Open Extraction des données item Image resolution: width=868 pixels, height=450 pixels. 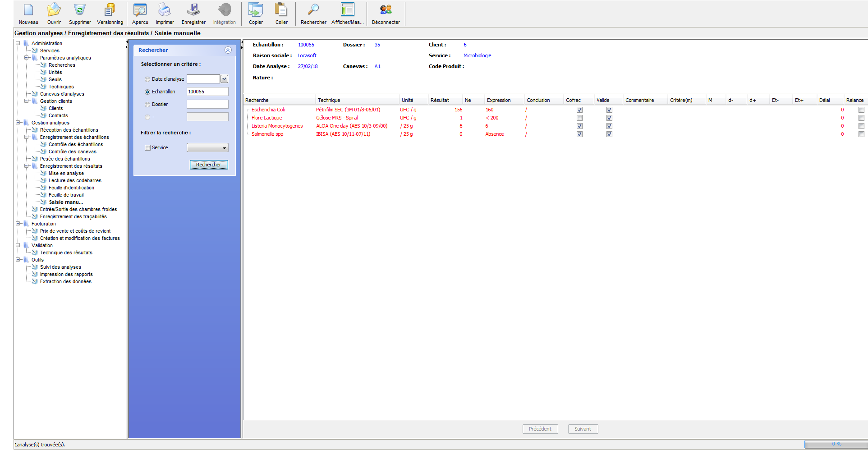click(66, 281)
